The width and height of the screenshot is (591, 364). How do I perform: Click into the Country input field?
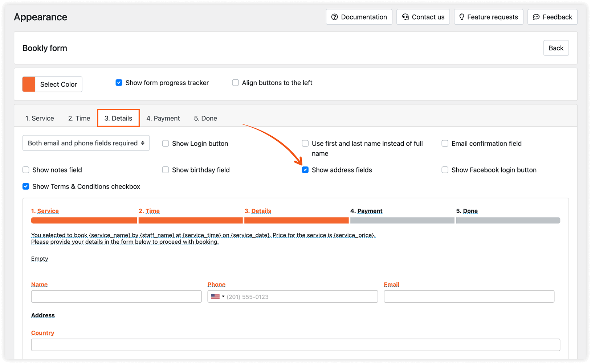pyautogui.click(x=295, y=345)
